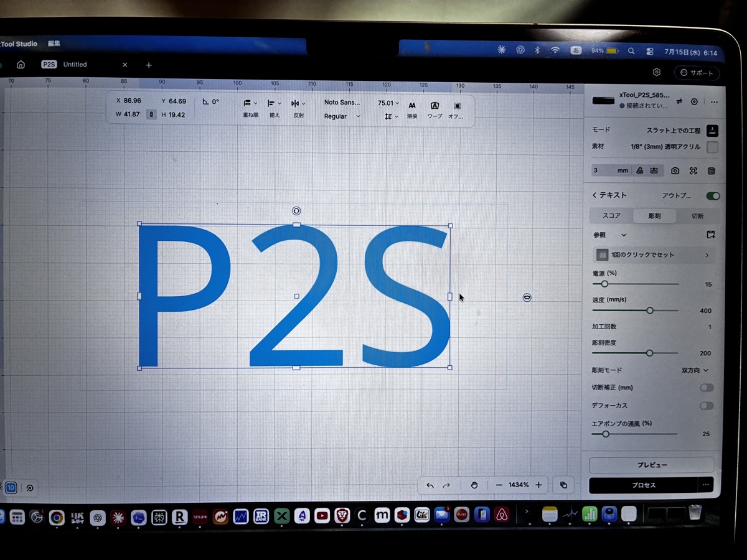747x560 pixels.
Task: Adjust the エアポンプの通風 slider
Action: 636,434
